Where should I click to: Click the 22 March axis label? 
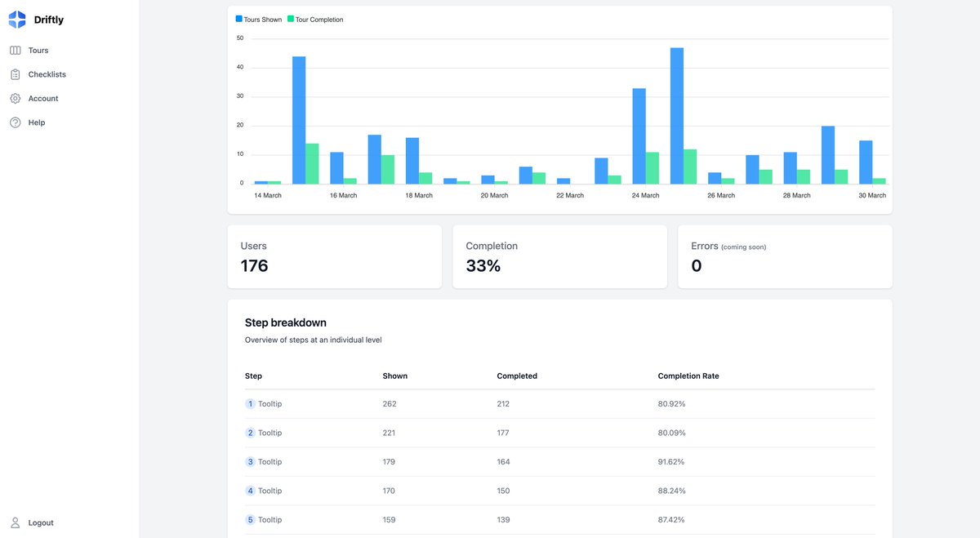pyautogui.click(x=570, y=196)
